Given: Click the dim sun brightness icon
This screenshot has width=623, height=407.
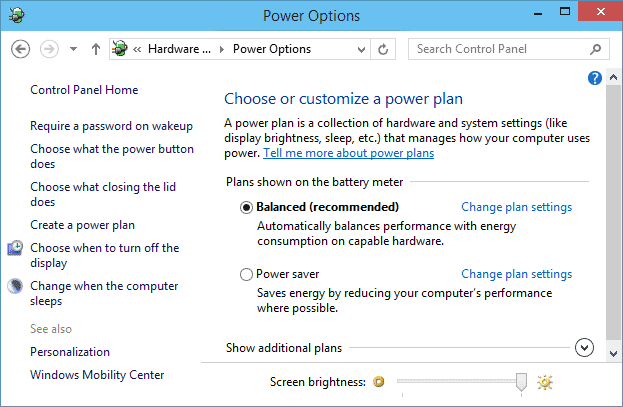Looking at the screenshot, I should tap(379, 382).
